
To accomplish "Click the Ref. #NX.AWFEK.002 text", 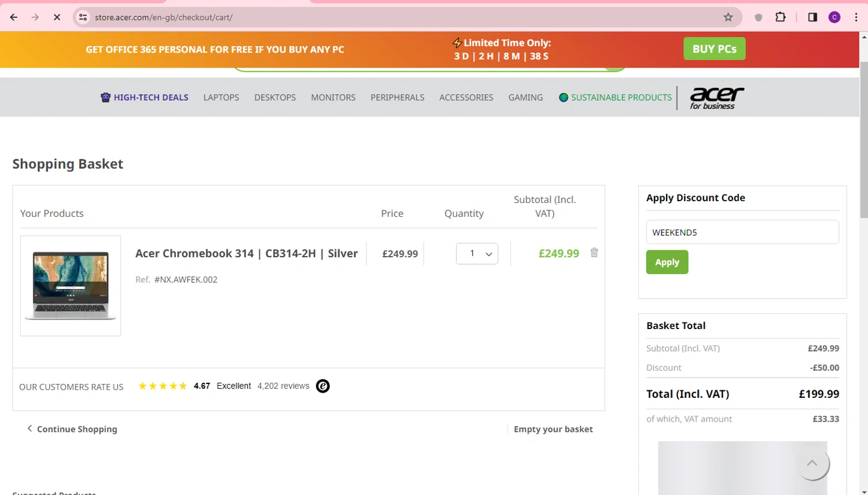I will coord(176,279).
